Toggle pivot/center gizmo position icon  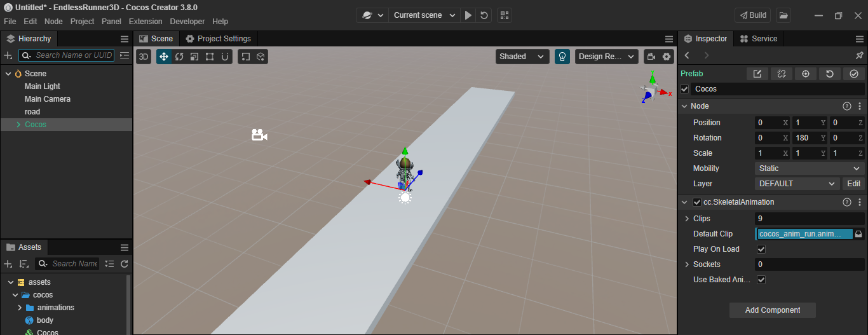[245, 57]
